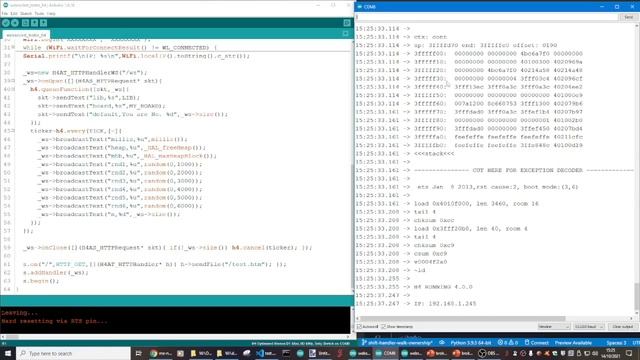Click the Python 3.9.5 interpreter status item
Viewport: 640px width, 360px height.
coord(471,343)
